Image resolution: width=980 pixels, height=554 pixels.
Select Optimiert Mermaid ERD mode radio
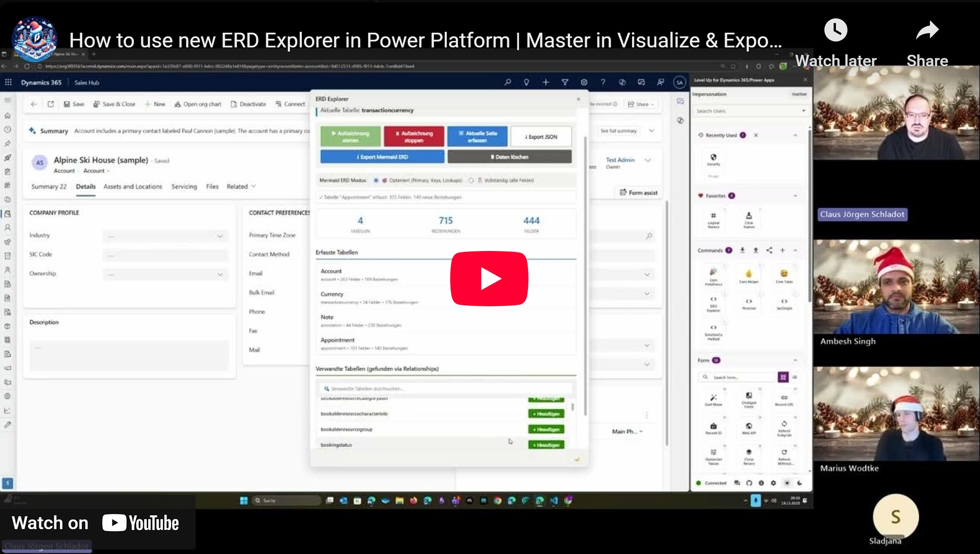coord(376,181)
